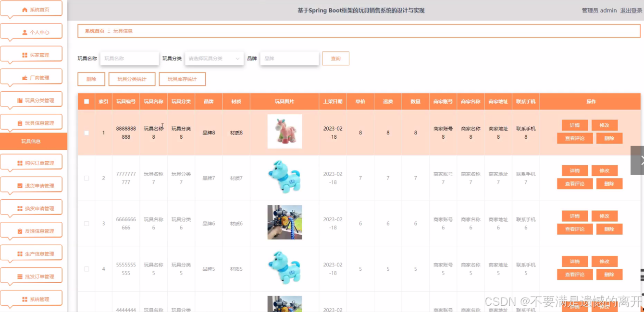This screenshot has width=644, height=312.
Task: Open 系统管理 sidebar menu
Action: 31,299
